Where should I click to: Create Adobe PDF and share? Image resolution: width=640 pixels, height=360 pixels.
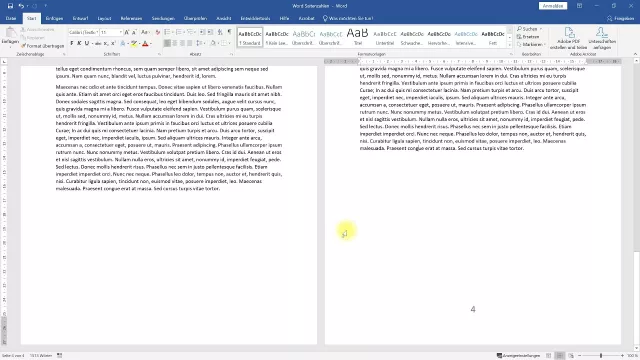[569, 38]
